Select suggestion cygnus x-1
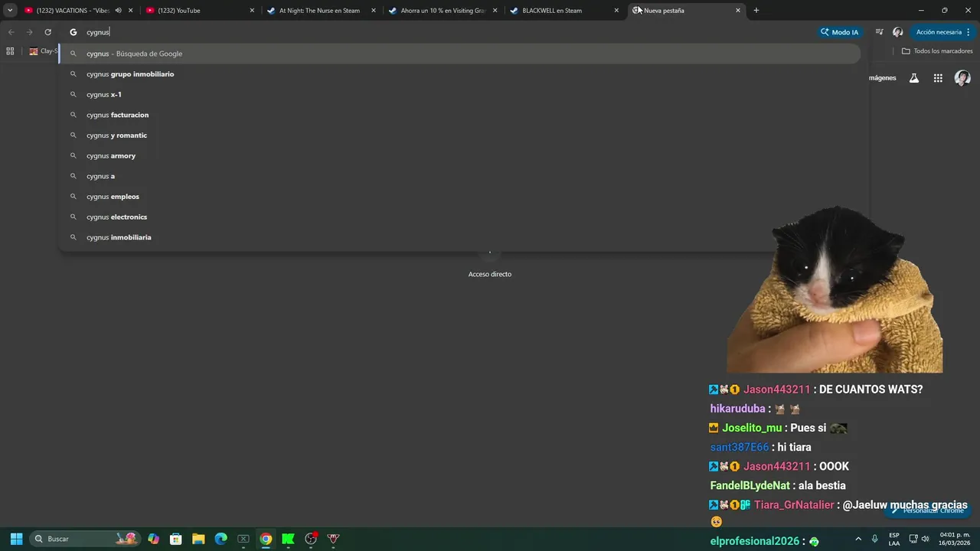This screenshot has width=980, height=551. pos(459,94)
